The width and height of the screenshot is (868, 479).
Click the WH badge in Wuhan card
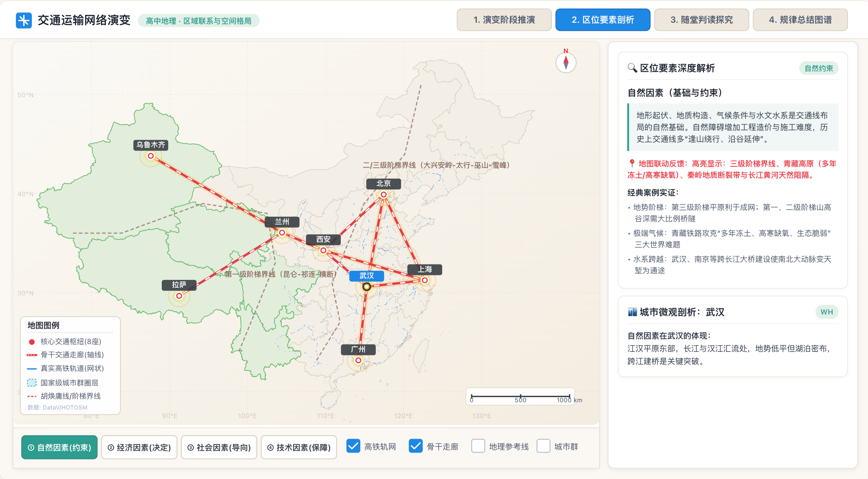click(x=827, y=312)
